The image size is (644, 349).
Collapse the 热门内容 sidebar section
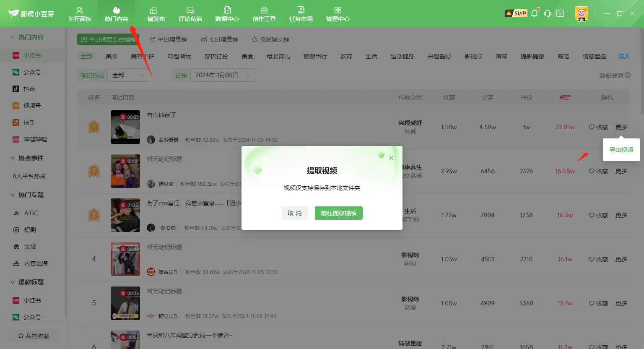tap(13, 37)
